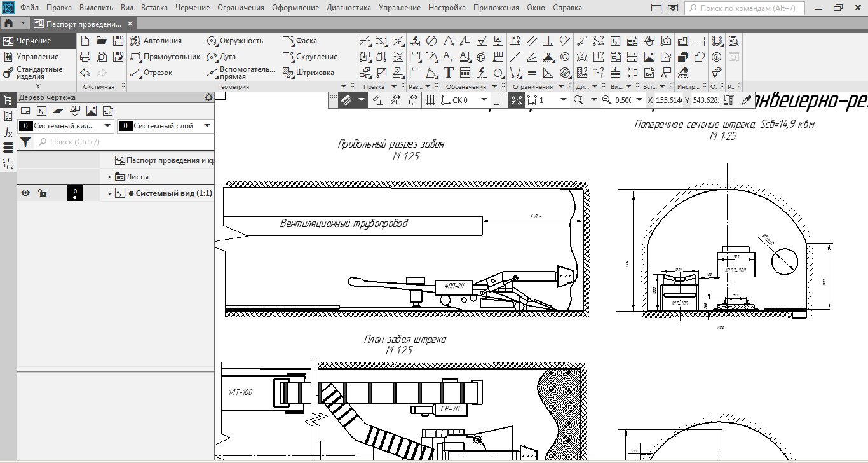Click the filter icon in drawing tree
Viewport: 868px width, 463px height.
click(x=25, y=142)
